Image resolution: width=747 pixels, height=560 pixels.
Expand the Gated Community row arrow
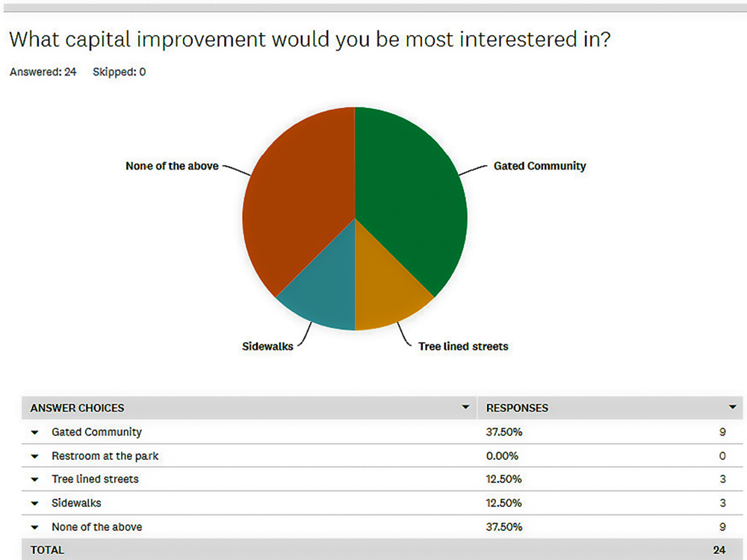pyautogui.click(x=34, y=432)
